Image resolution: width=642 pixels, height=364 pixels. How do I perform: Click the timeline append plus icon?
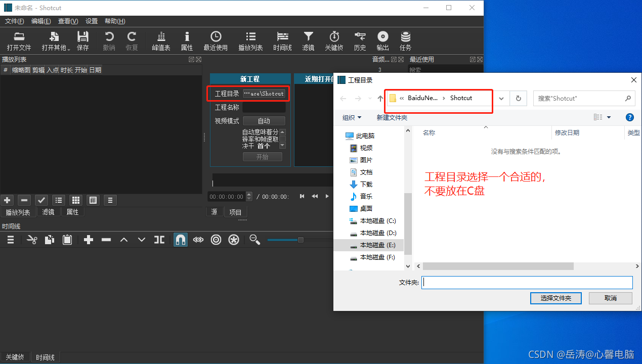pos(89,240)
